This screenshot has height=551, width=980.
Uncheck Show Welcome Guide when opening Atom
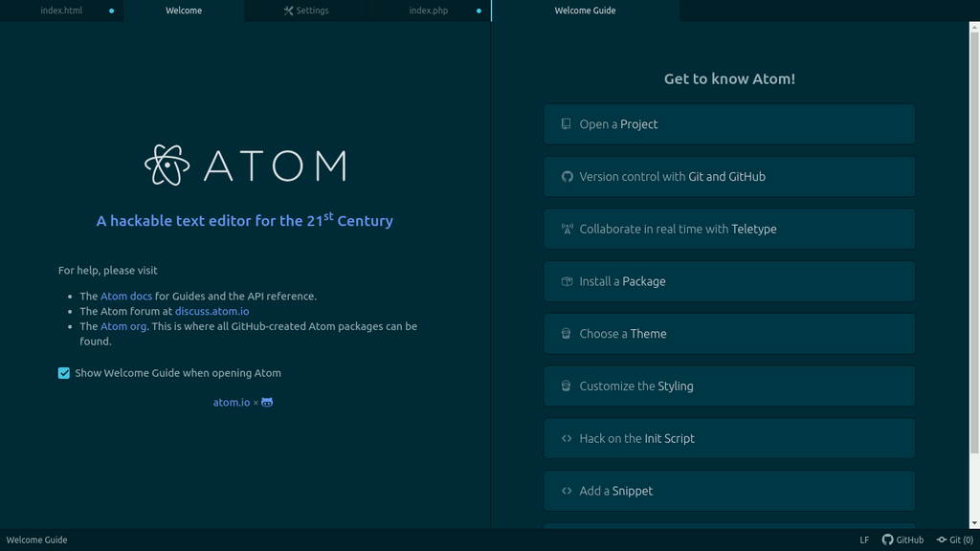click(x=64, y=373)
